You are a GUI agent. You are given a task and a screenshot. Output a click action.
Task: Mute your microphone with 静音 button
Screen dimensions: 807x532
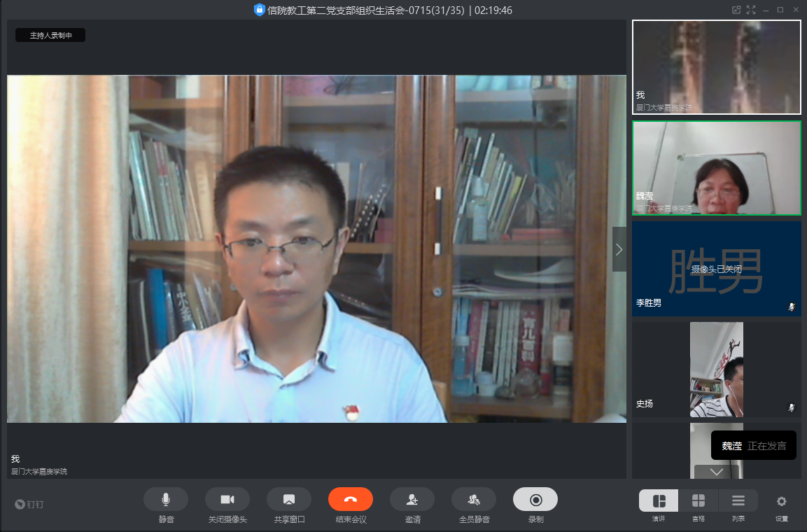coord(166,499)
